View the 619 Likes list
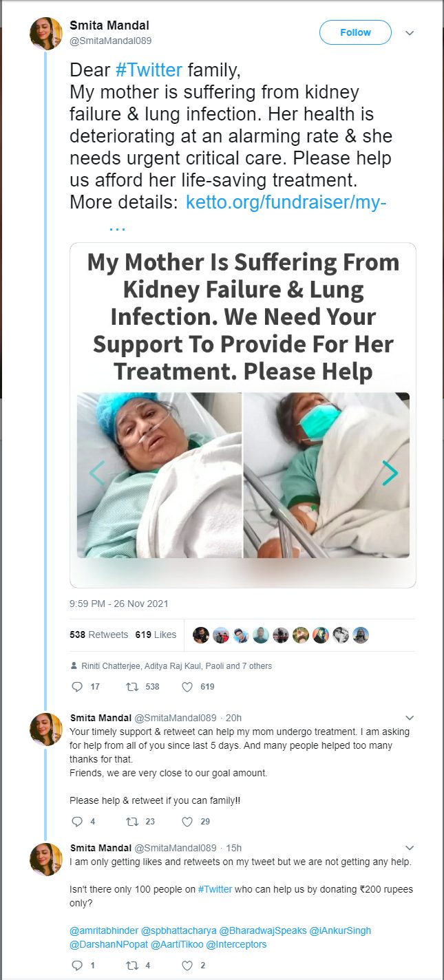The image size is (444, 980). click(156, 635)
